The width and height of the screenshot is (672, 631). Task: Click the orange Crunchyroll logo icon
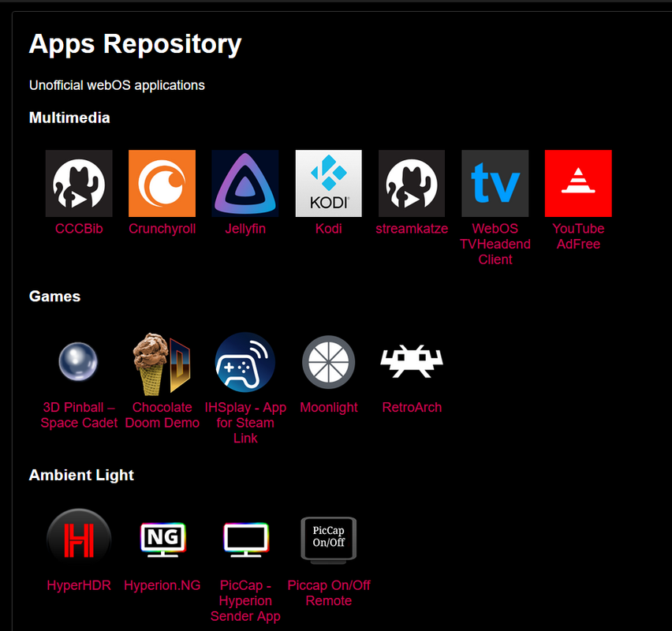[x=162, y=184]
